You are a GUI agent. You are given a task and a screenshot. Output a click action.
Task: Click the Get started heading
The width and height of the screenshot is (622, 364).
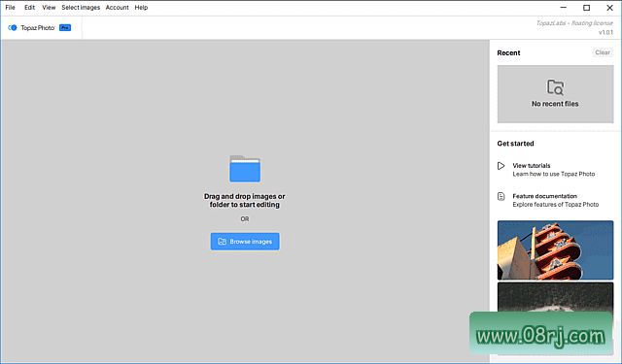click(515, 144)
